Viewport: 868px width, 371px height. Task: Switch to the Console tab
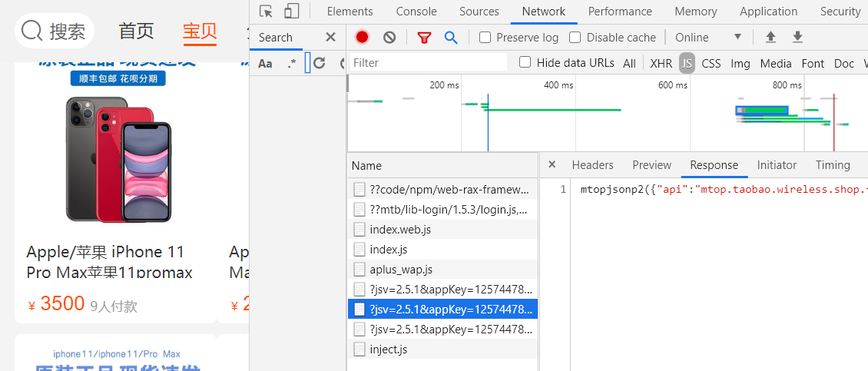416,12
